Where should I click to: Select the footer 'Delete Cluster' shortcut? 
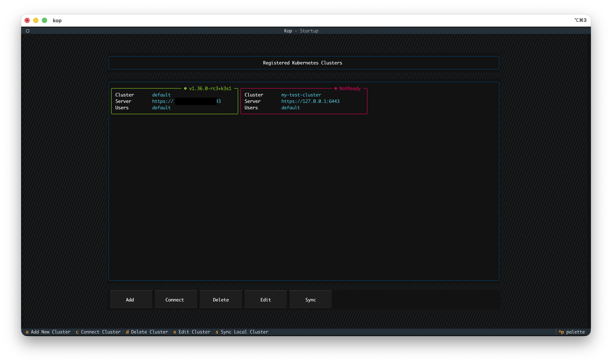(x=147, y=332)
